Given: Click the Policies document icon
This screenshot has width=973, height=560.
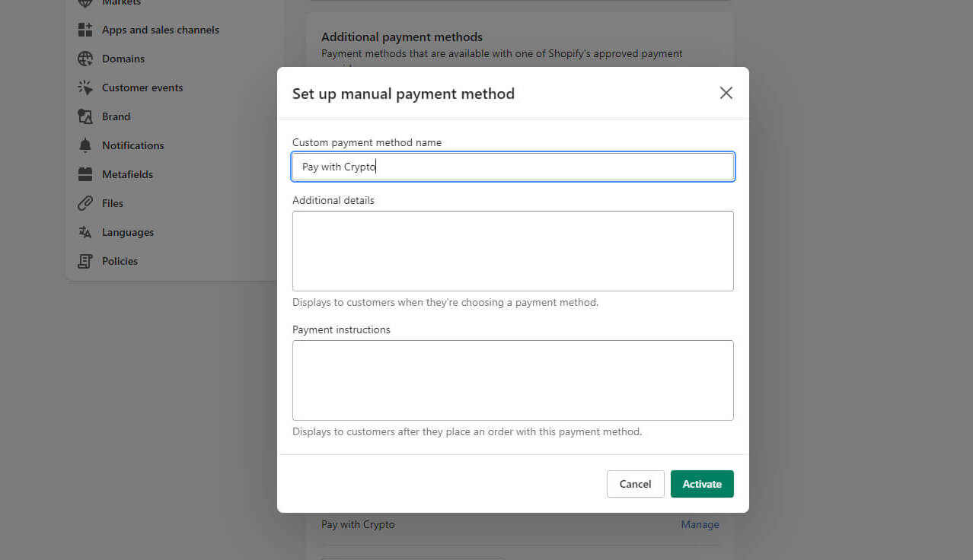Looking at the screenshot, I should pyautogui.click(x=85, y=261).
